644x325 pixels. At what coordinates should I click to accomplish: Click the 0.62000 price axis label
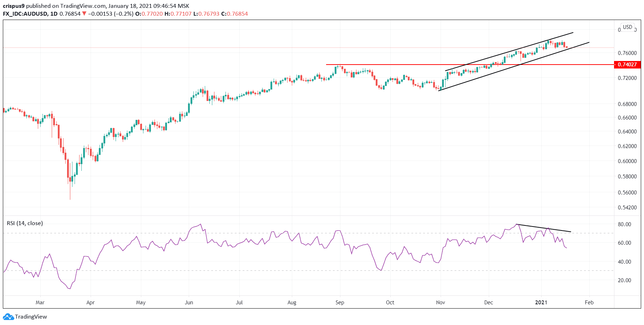point(627,146)
